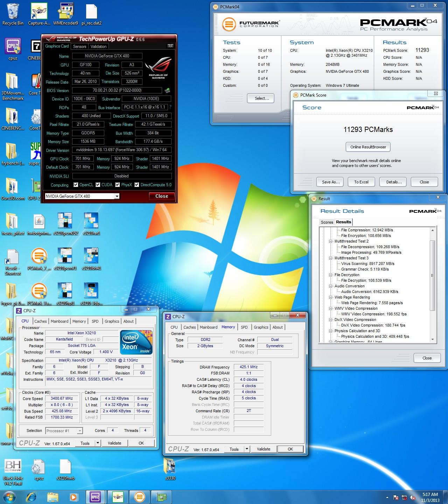
Task: Switch to Scores tab in Result Details
Action: coord(327,222)
